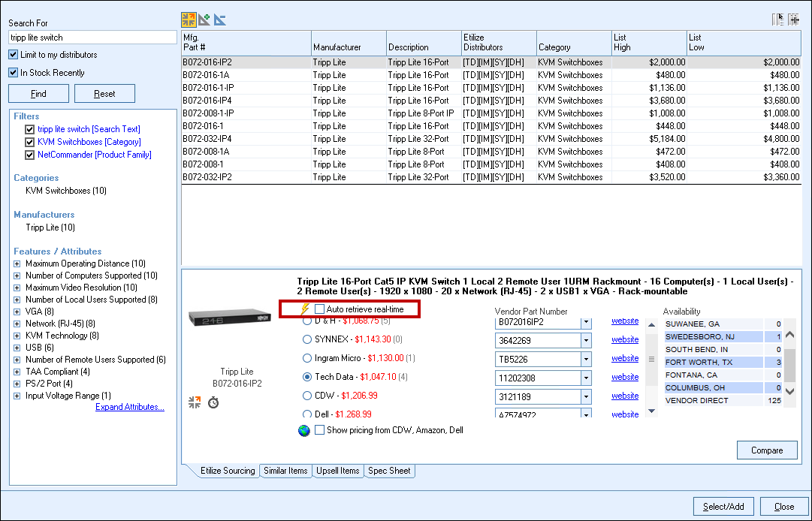Expand the KVM Technology attribute
Viewport: 812px width, 521px height.
(x=17, y=336)
